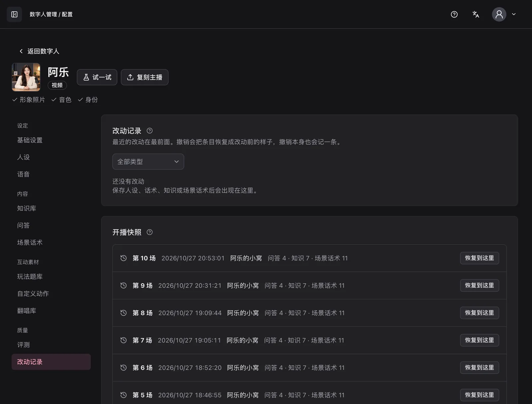Restore snapshot 第 6 场 with 恢复到这里
This screenshot has height=404, width=532.
coord(479,368)
